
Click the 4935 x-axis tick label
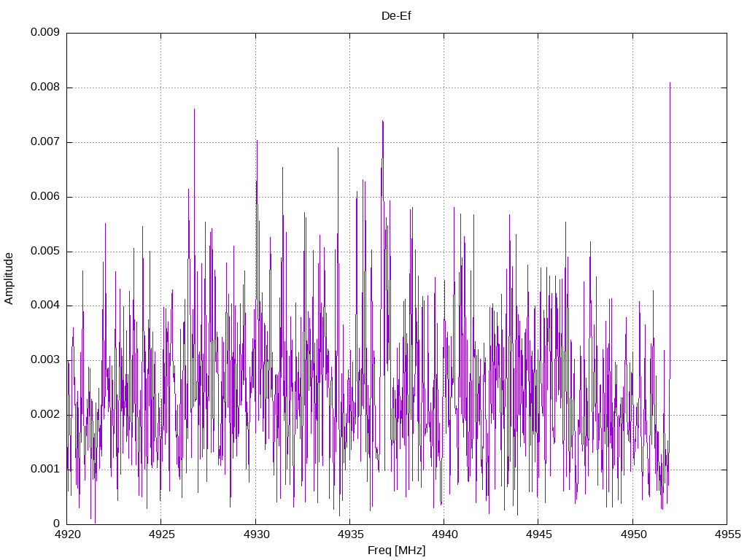point(350,534)
